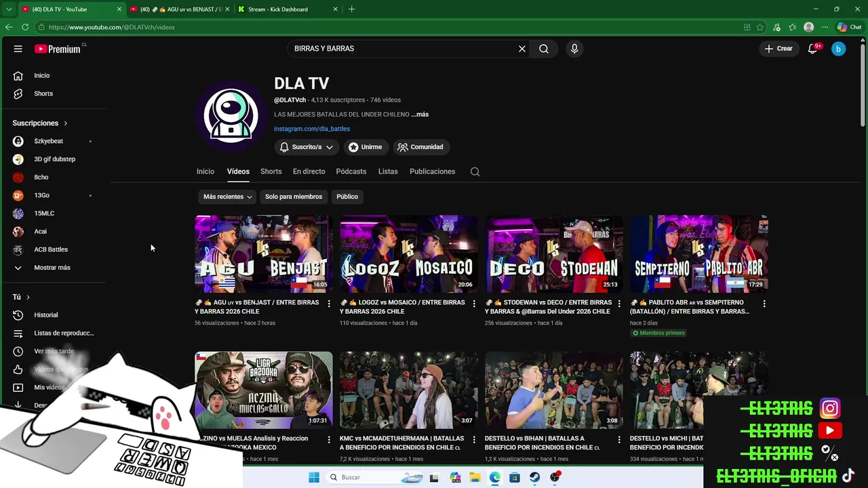Click the magnifier search button

pyautogui.click(x=544, y=49)
